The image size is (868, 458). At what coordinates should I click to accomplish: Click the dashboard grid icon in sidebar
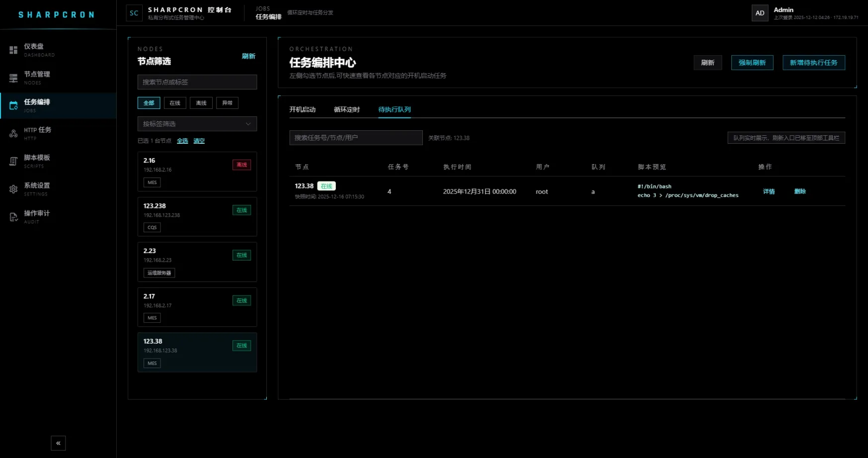[x=13, y=50]
